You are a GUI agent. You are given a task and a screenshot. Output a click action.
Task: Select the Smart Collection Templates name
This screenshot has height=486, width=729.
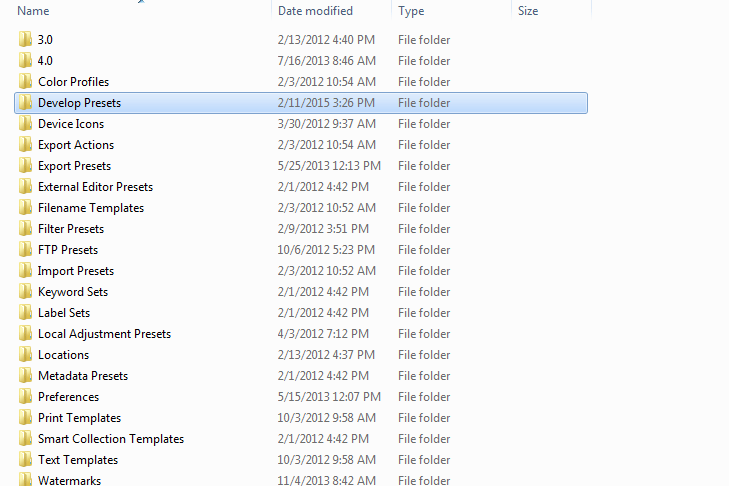(x=111, y=439)
